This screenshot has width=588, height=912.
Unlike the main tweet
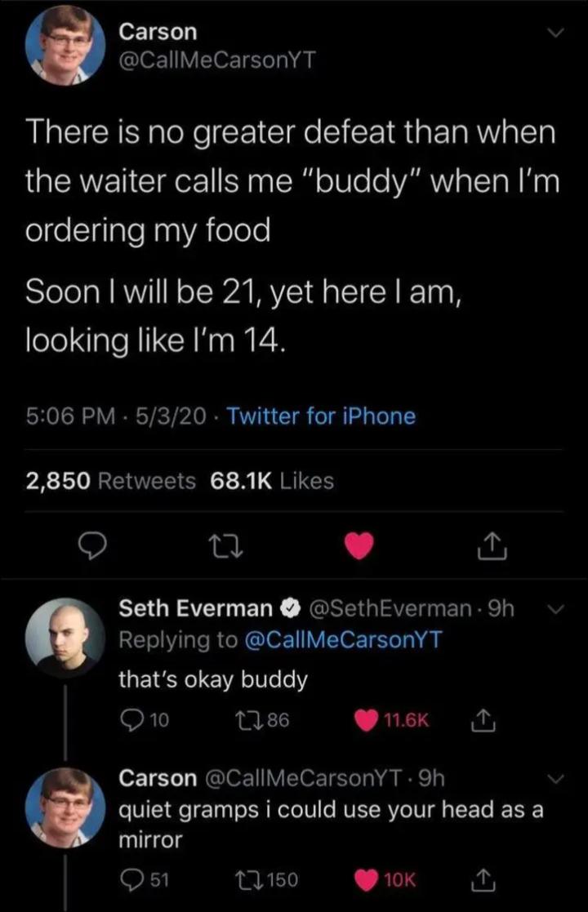(359, 546)
